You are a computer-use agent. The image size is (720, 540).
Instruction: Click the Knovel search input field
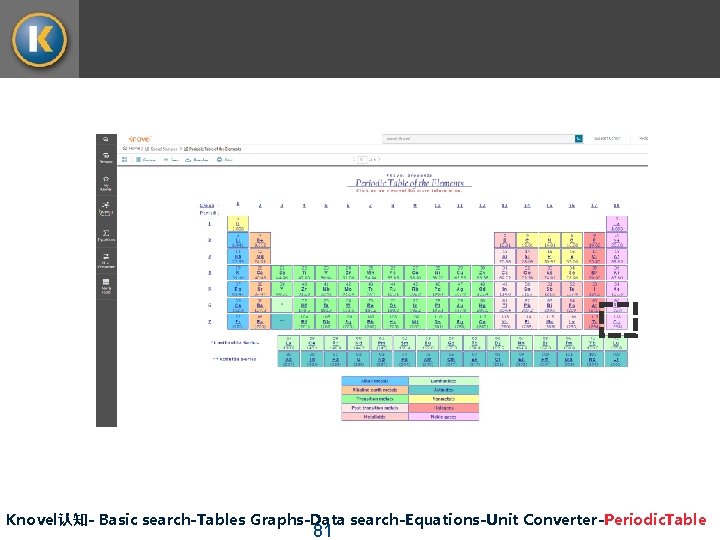tap(478, 139)
